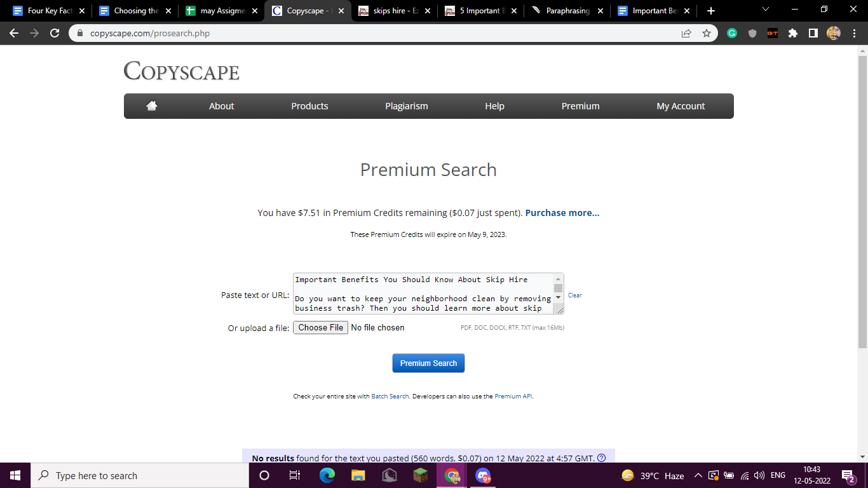Open the Premium API link

(x=513, y=396)
